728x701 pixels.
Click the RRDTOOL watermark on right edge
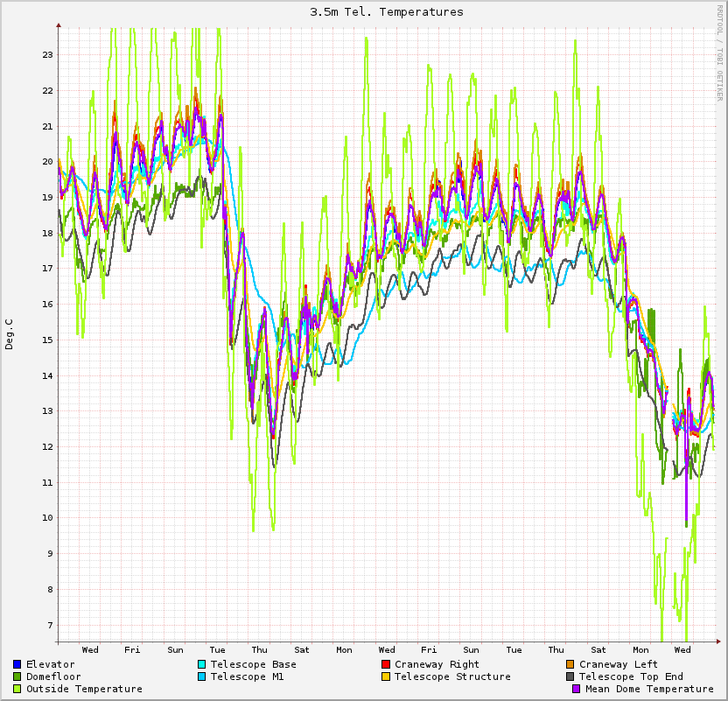point(720,53)
